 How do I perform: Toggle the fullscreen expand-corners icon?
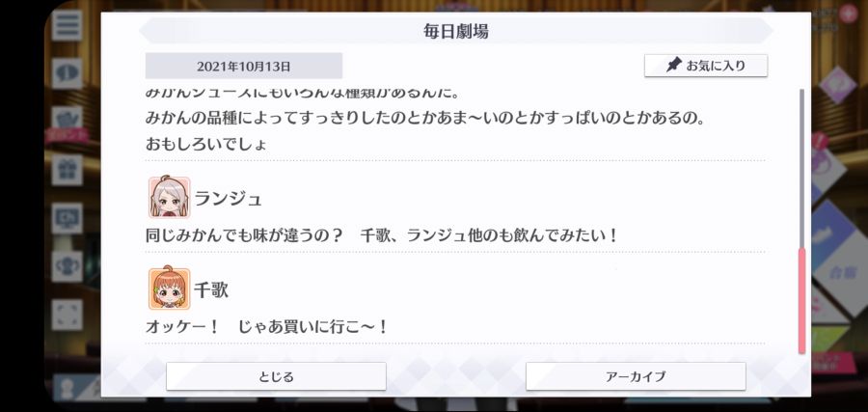point(67,316)
